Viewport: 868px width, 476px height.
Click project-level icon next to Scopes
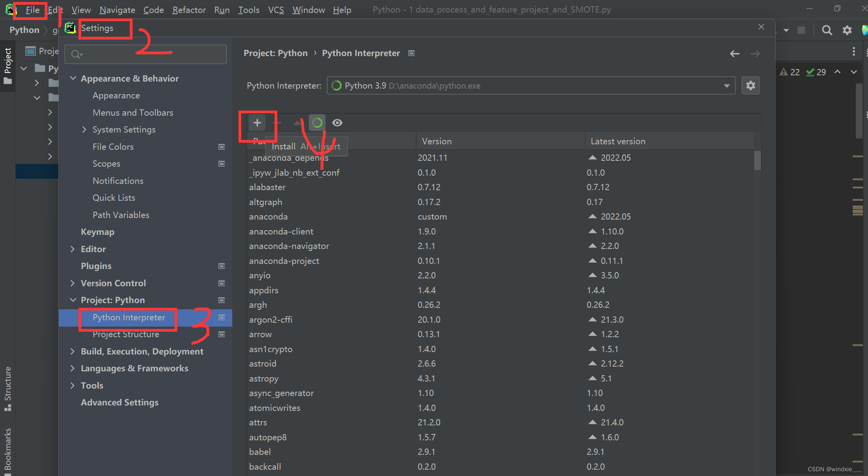coord(222,164)
